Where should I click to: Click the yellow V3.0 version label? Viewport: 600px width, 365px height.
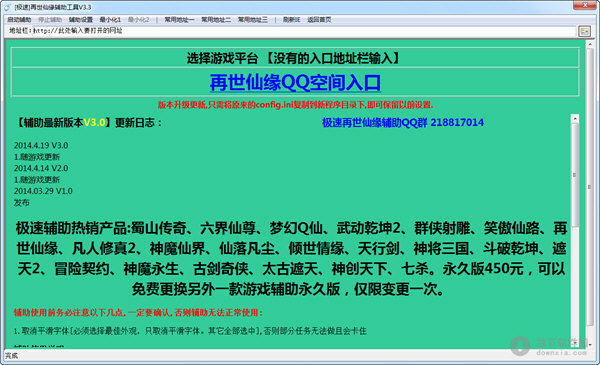pos(94,123)
